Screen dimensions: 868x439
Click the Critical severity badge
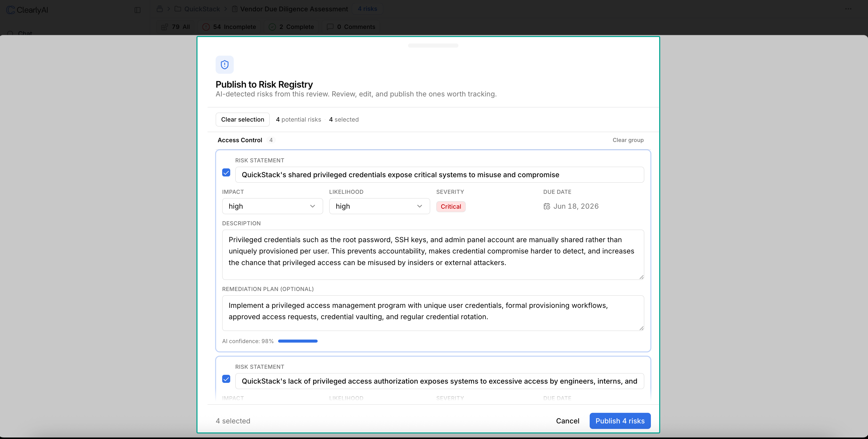[x=451, y=207]
